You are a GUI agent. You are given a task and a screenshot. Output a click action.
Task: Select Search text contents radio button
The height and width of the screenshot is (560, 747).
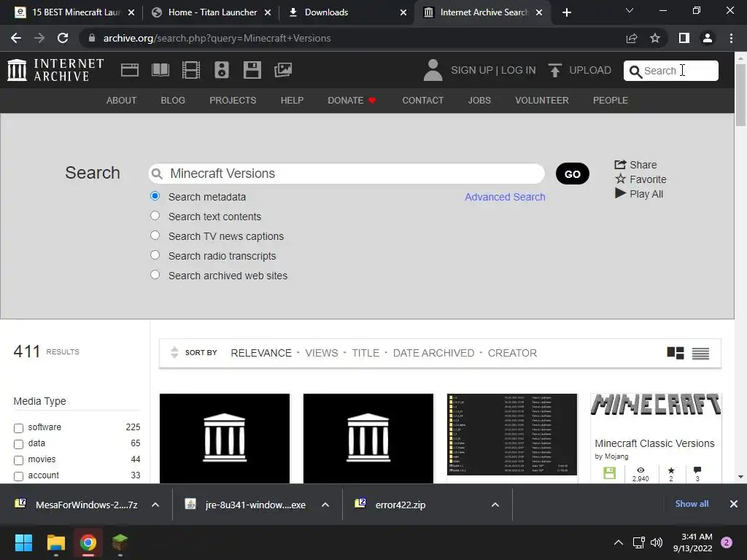(155, 216)
